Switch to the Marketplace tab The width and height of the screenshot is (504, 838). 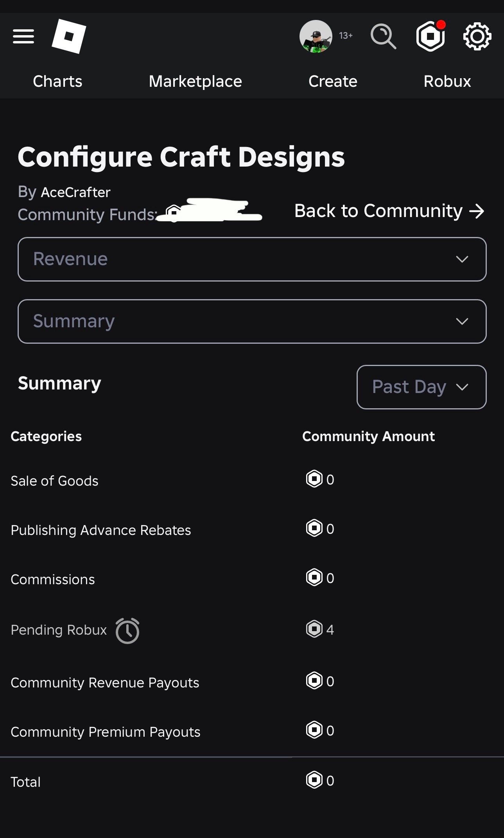click(195, 81)
